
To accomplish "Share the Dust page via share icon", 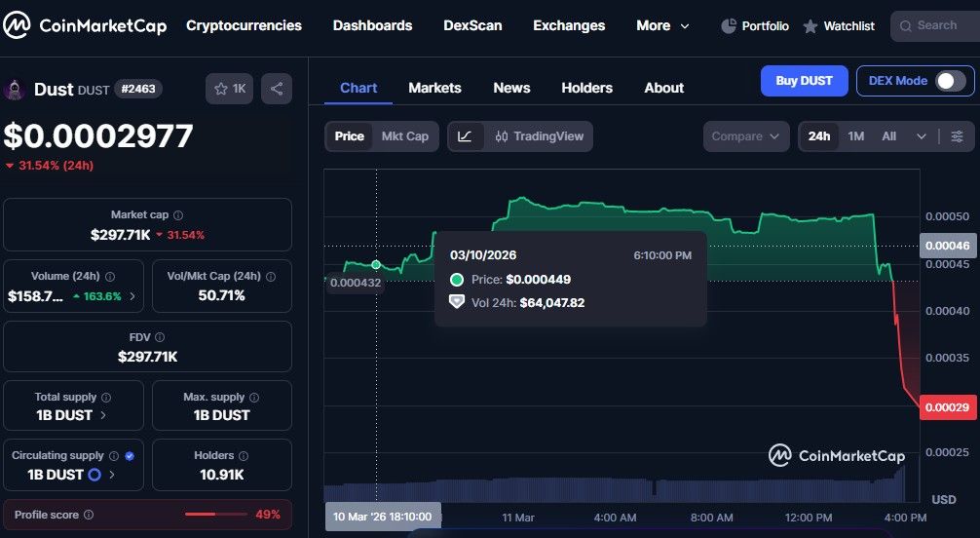I will click(x=277, y=89).
